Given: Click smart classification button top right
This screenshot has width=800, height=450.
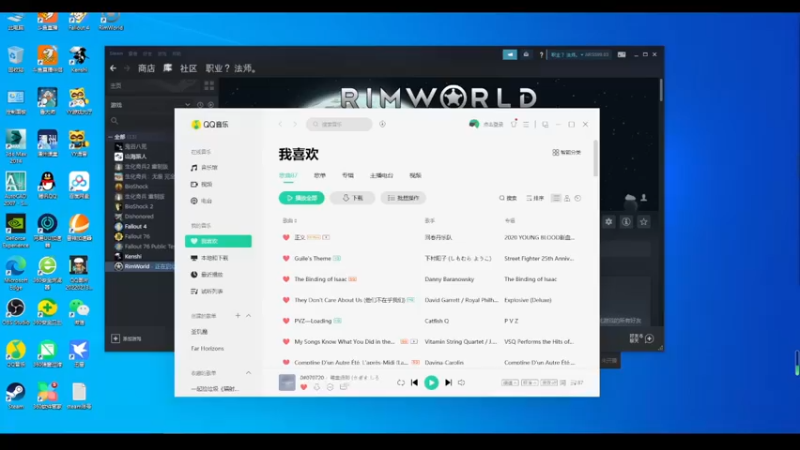Looking at the screenshot, I should pos(566,153).
